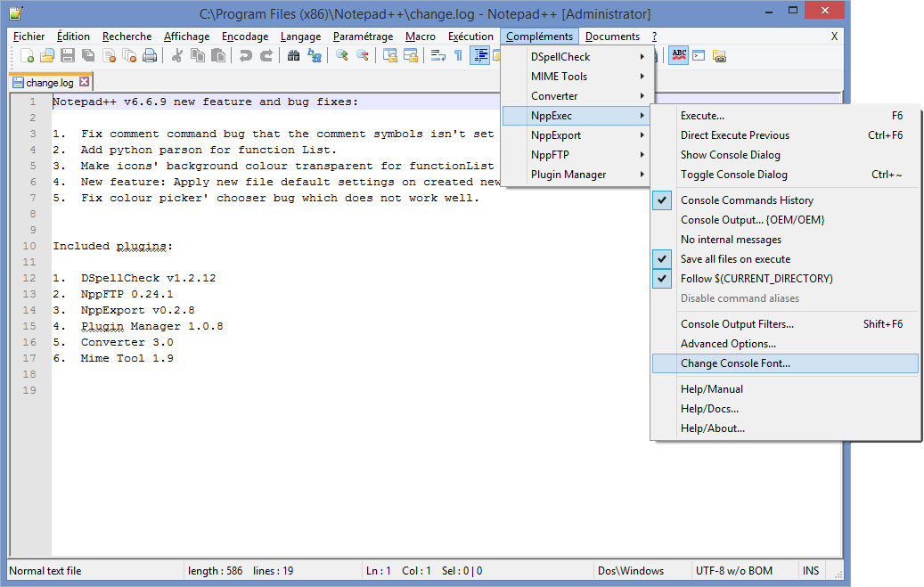
Task: Toggle Follow $(CURRENT_DIRECTORY) option
Action: pyautogui.click(x=785, y=279)
